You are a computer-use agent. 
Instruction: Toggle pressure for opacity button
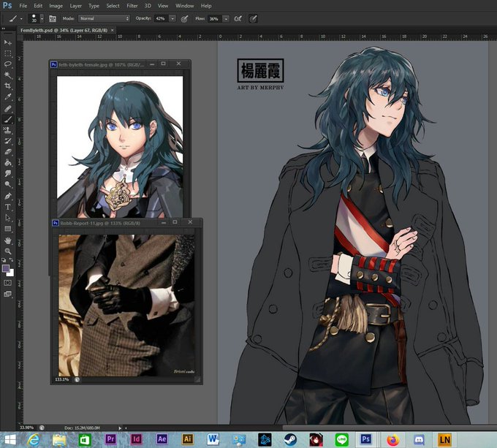click(184, 19)
